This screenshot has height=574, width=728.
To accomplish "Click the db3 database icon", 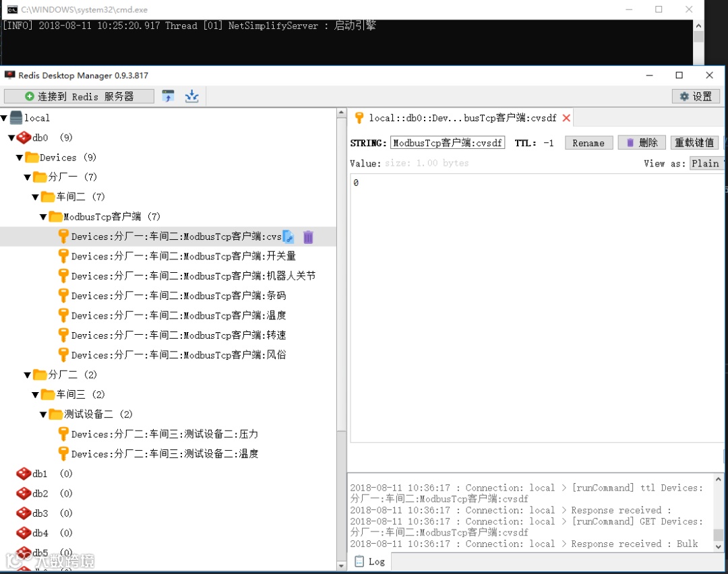I will 24,513.
